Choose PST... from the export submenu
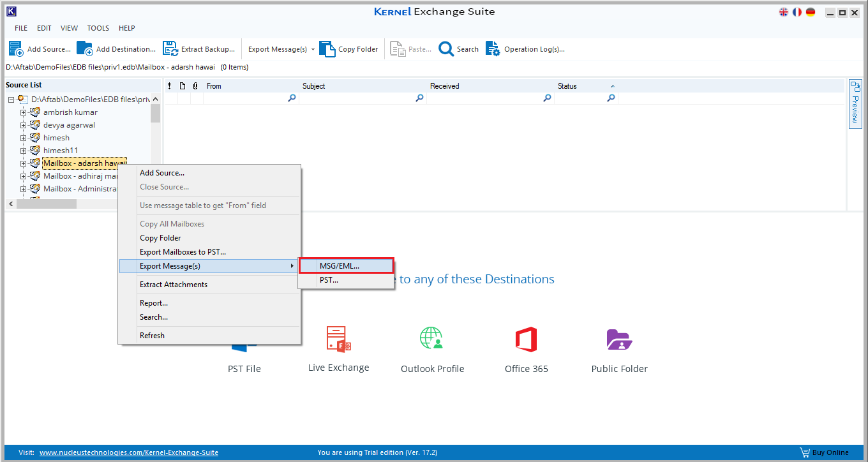The image size is (868, 462). click(347, 280)
